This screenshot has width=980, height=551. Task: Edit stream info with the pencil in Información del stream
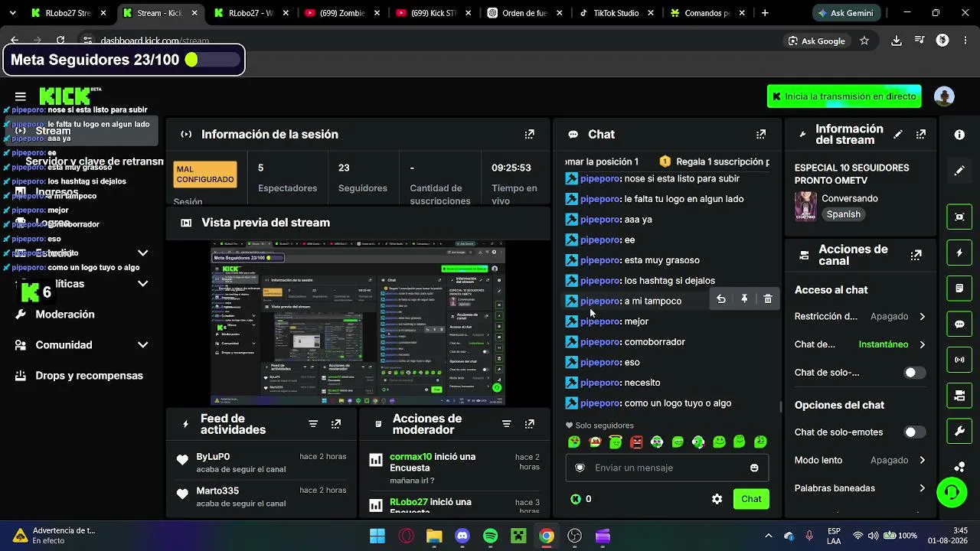click(x=898, y=134)
